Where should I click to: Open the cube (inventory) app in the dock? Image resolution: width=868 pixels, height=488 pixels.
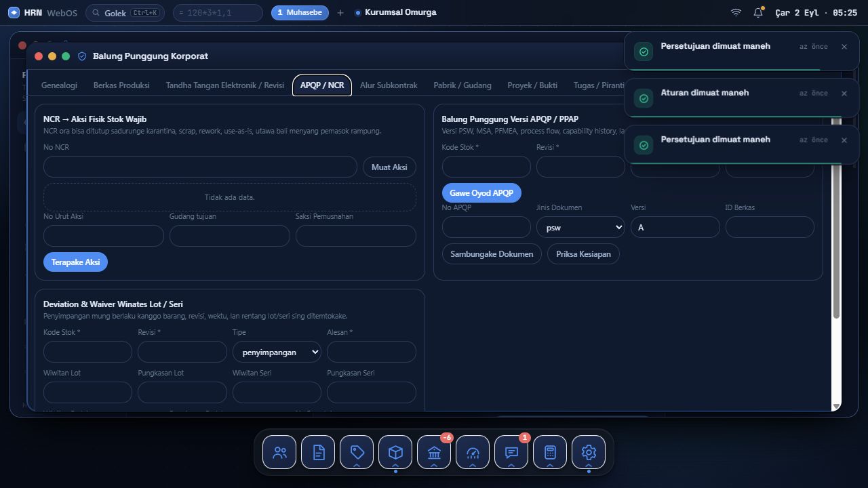click(x=395, y=452)
